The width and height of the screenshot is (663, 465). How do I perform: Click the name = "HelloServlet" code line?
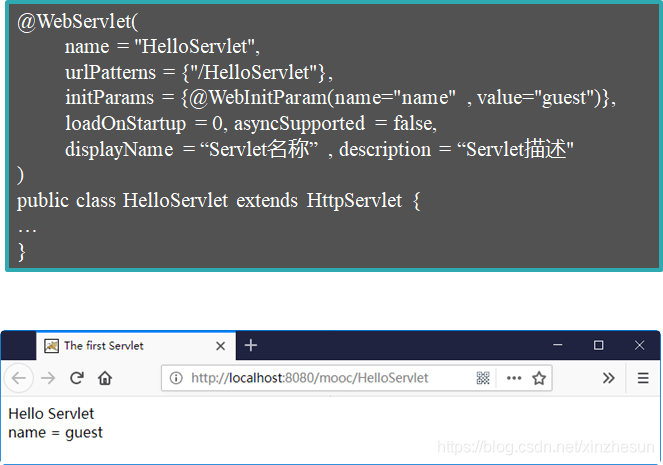(x=162, y=46)
